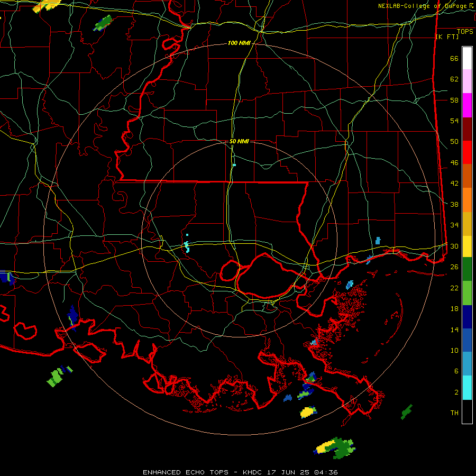Click the light blue legend swatch near 6

click(467, 364)
